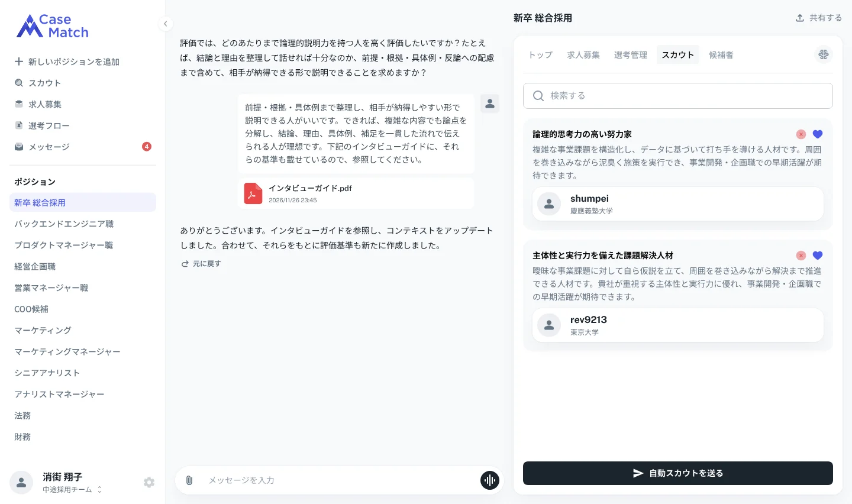
Task: Toggle the heart on 主体性と実行力を備えた課題解決人材 card
Action: click(x=818, y=256)
